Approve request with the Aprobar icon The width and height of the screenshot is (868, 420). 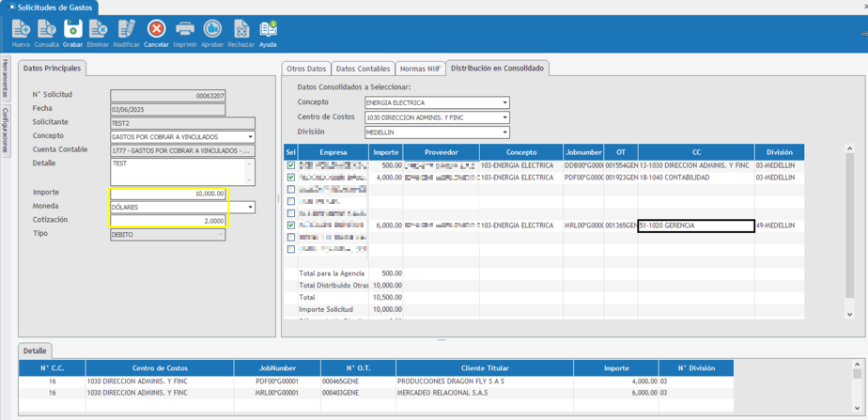point(212,32)
